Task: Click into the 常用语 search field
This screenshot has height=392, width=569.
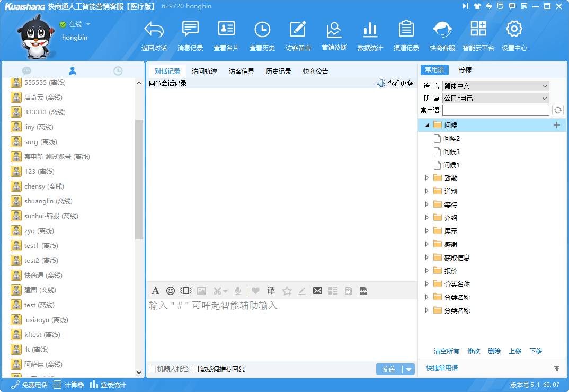Action: pos(495,110)
